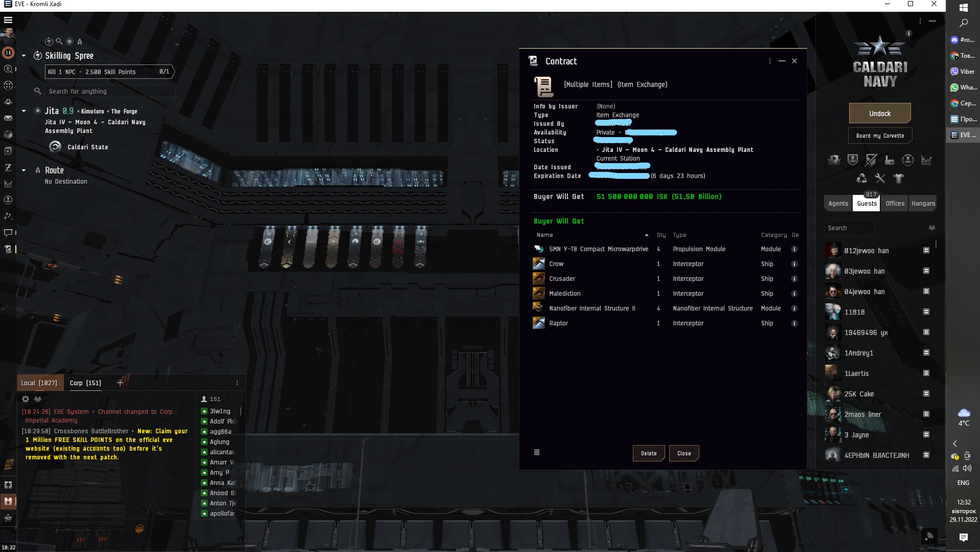Show info for Malediction interceptor
Screen dimensions: 980x552
(794, 294)
